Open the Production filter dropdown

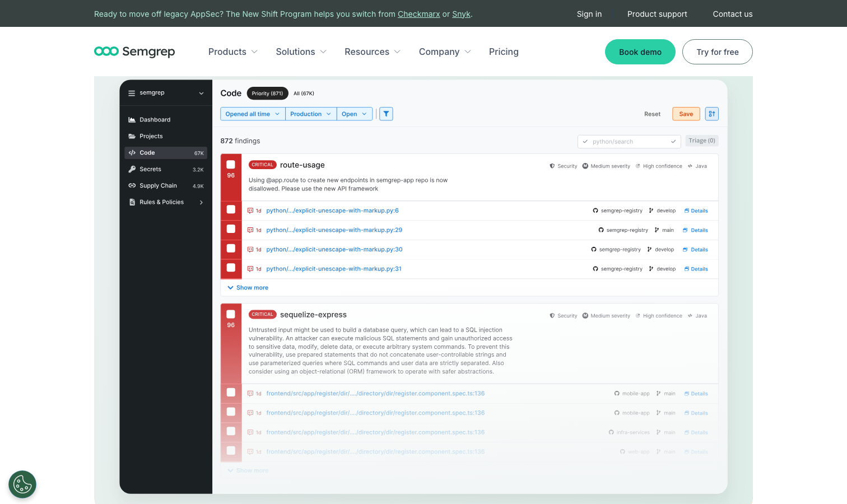(311, 114)
